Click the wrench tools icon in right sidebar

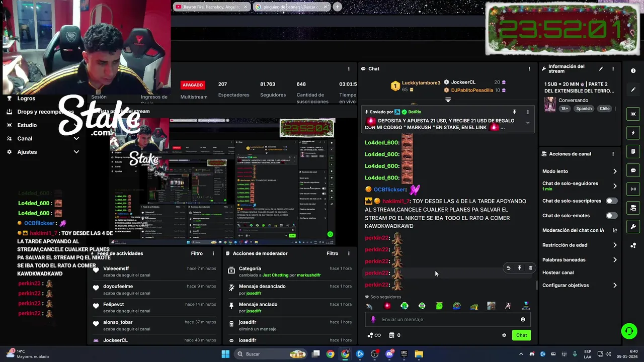[633, 227]
